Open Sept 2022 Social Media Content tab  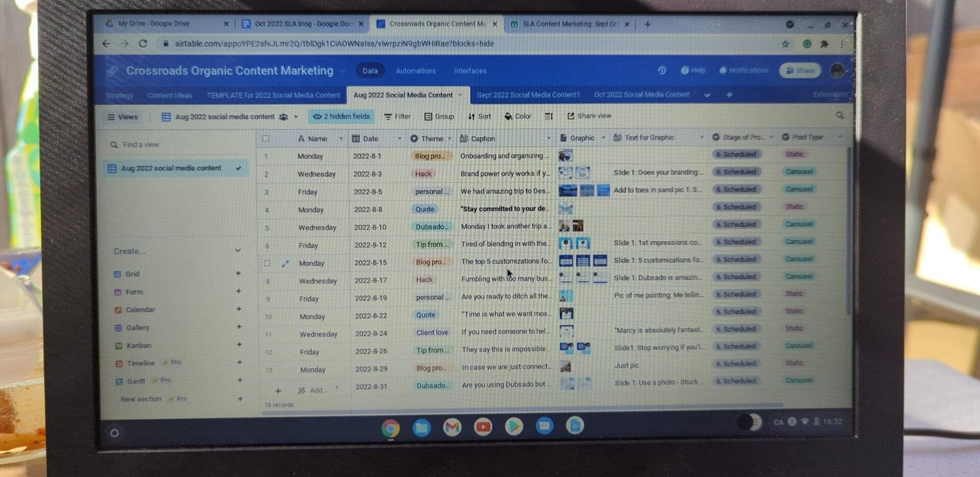pyautogui.click(x=528, y=95)
